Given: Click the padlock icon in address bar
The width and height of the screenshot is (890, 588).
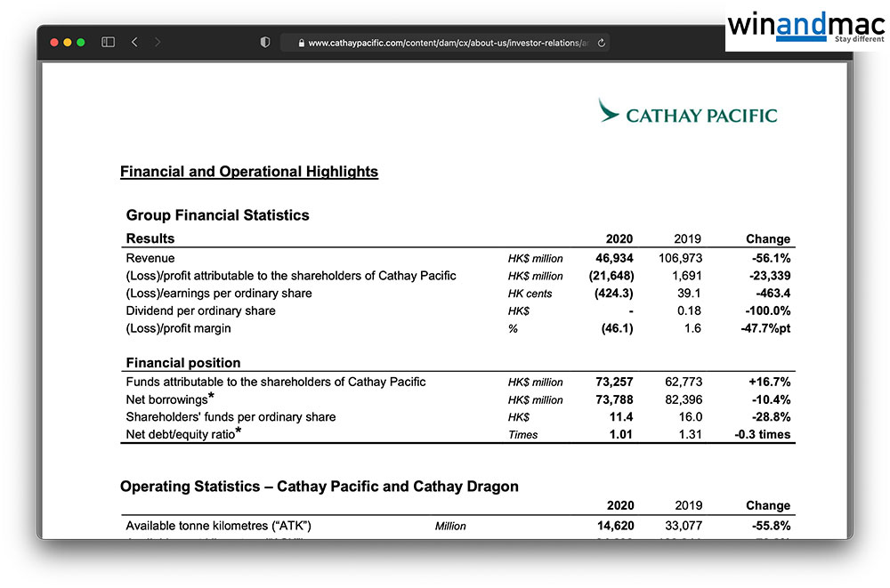Looking at the screenshot, I should pyautogui.click(x=301, y=43).
